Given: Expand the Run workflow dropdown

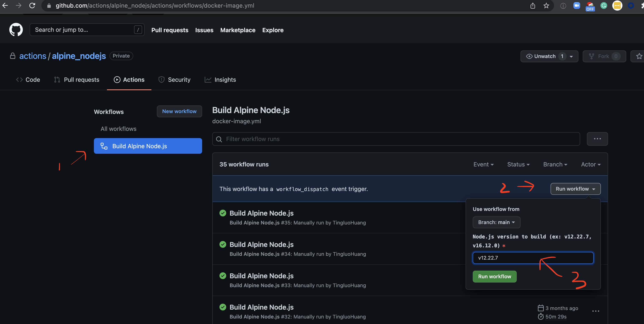Looking at the screenshot, I should tap(575, 189).
